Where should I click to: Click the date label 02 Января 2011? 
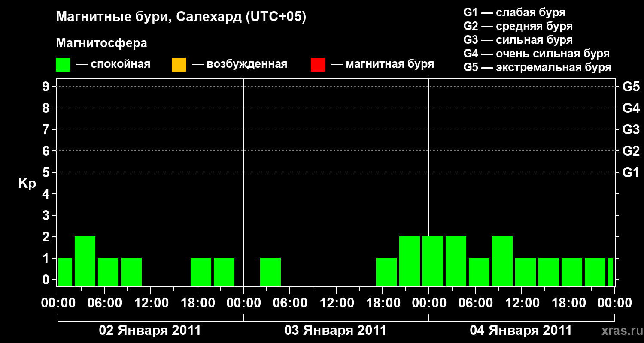tap(150, 331)
